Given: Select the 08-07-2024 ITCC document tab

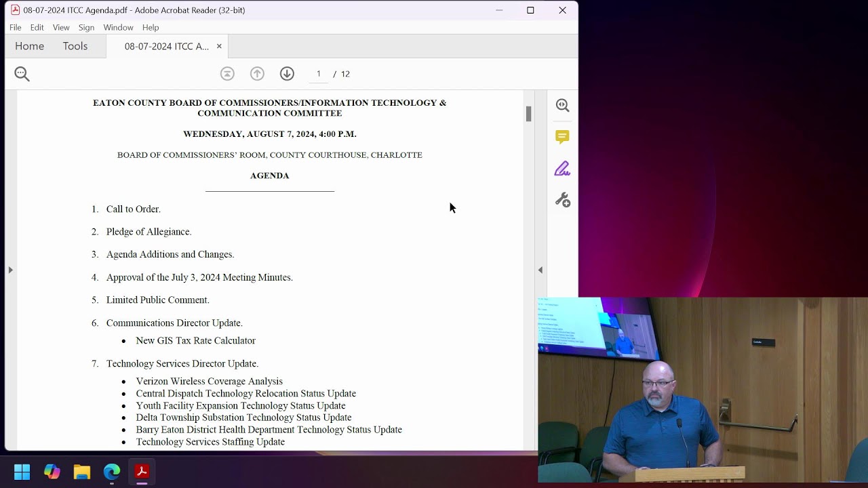Looking at the screenshot, I should pos(166,46).
